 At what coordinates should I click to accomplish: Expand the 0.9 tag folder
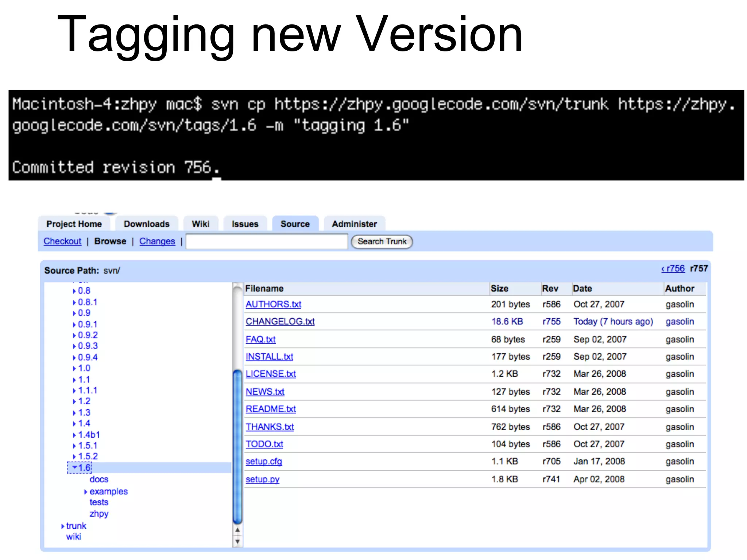(74, 313)
